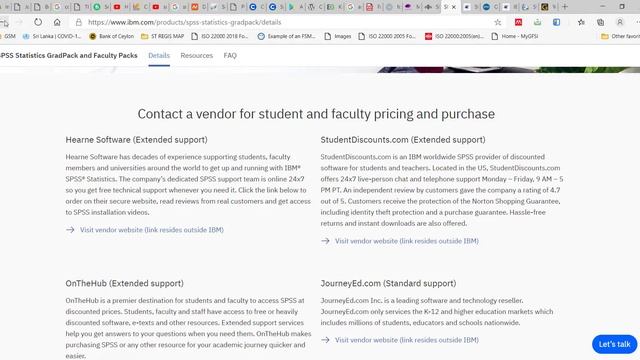Open a new browser tab with plus
Viewport: 640px width, 360px height.
(565, 7)
